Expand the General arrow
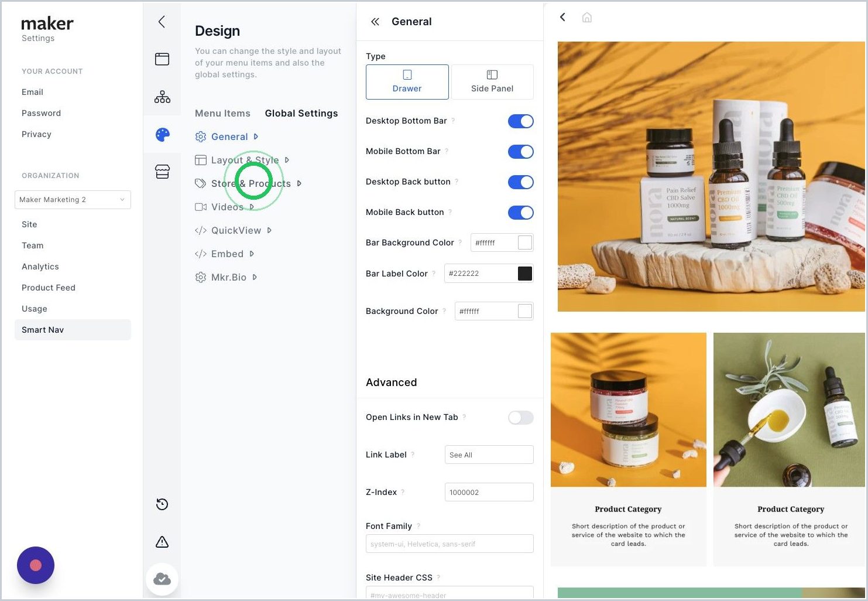 tap(256, 136)
